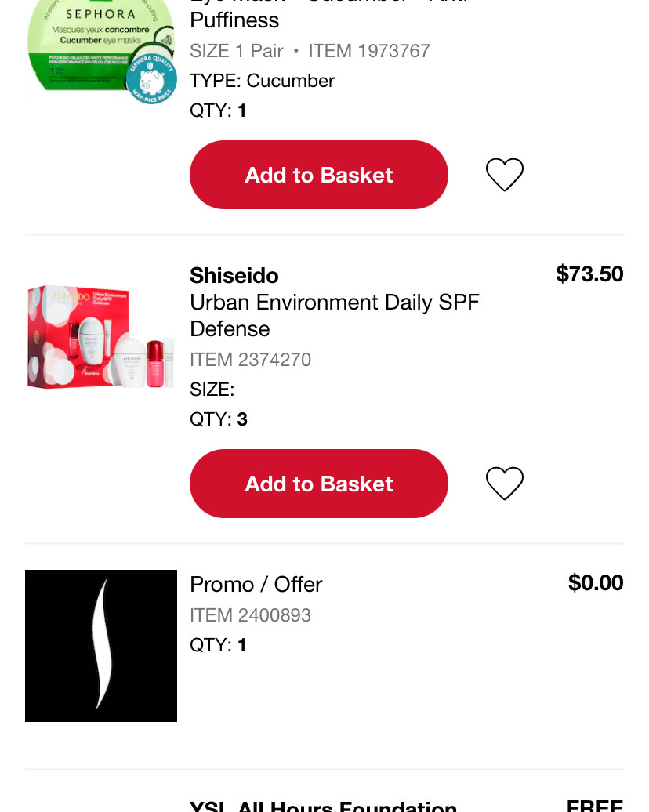
Task: Click the $0.00 promo price
Action: click(596, 582)
